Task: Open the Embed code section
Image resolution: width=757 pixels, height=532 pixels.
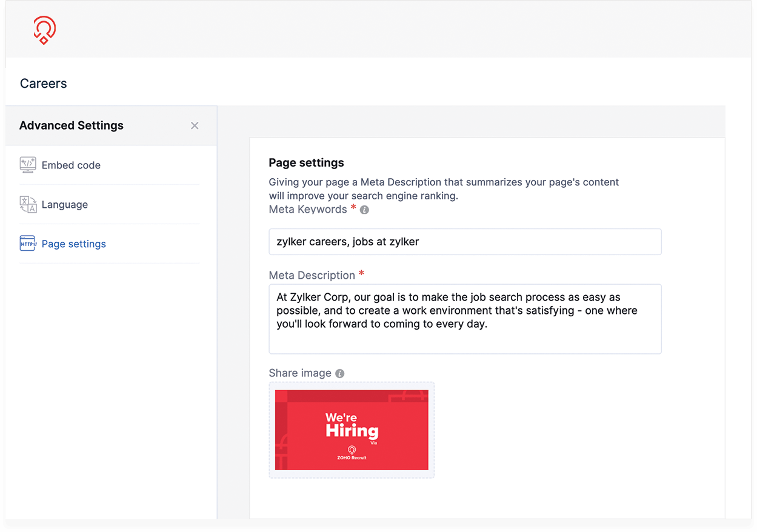Action: click(71, 165)
